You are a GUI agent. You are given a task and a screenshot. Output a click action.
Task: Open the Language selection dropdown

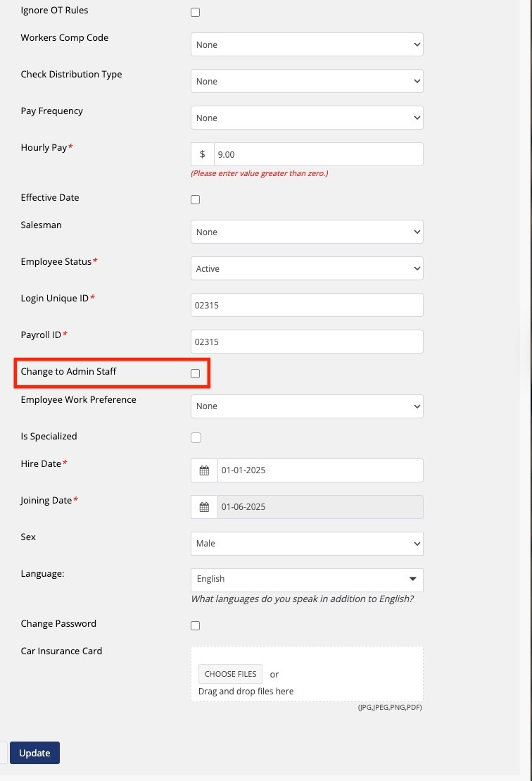click(307, 580)
